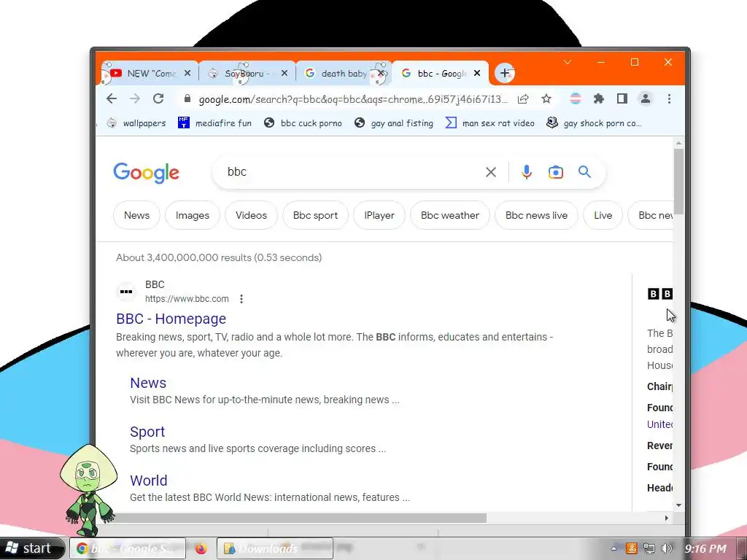Go back to the previous page
This screenshot has width=747, height=560.
click(x=112, y=98)
